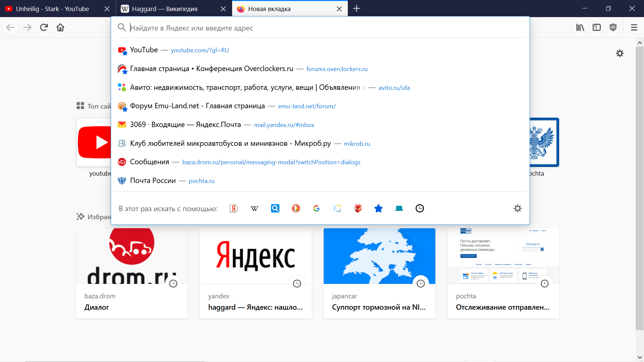Open a new tab with plus button
Viewport: 644px width, 362px height.
tap(357, 9)
